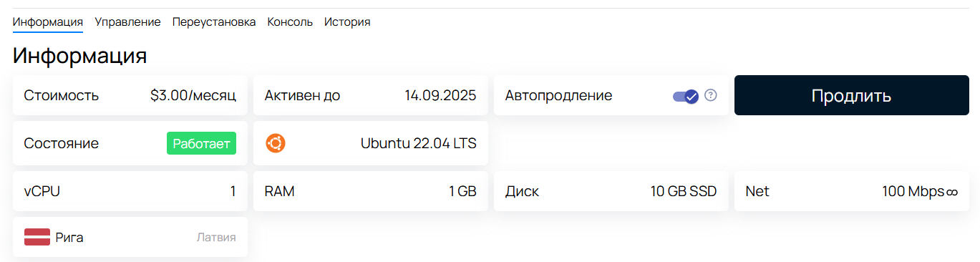This screenshot has height=262, width=980.
Task: Click the infinity symbol next to 100 Mbps
Action: pos(952,192)
